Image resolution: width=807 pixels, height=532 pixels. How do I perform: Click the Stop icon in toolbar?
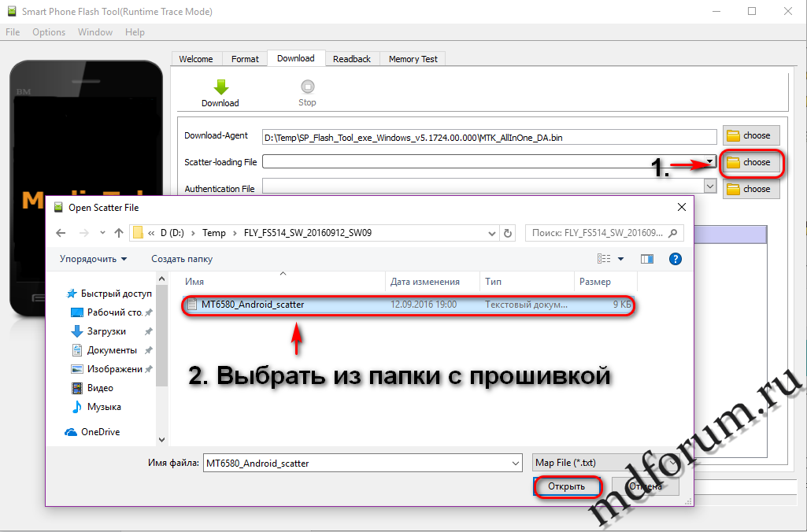pos(307,87)
